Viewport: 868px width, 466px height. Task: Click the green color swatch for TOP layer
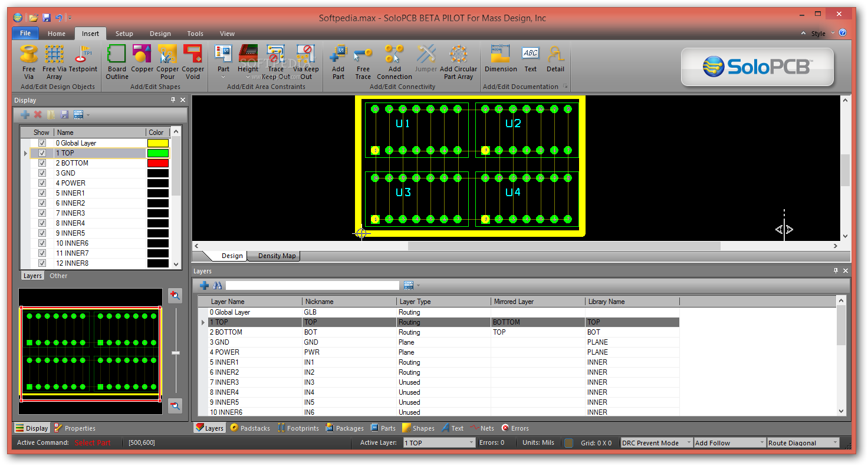pyautogui.click(x=157, y=153)
